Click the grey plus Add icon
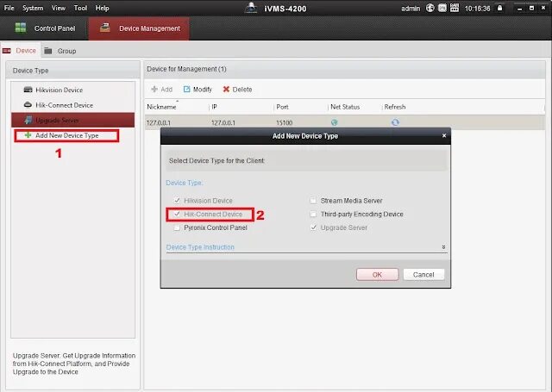This screenshot has height=392, width=552. pyautogui.click(x=154, y=90)
